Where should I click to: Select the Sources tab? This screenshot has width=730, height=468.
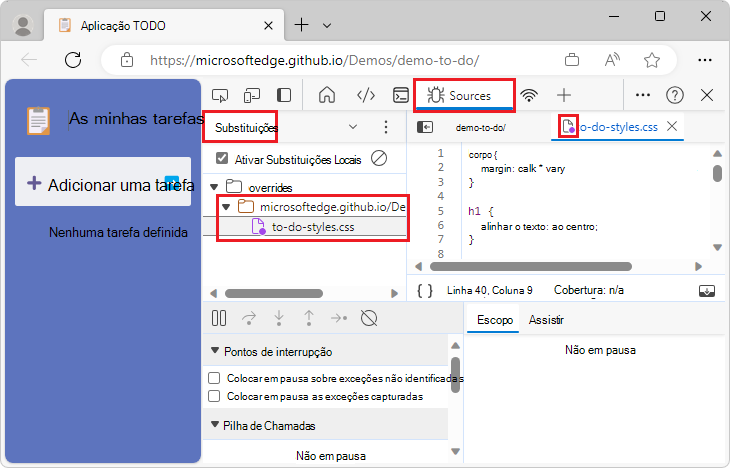click(464, 95)
